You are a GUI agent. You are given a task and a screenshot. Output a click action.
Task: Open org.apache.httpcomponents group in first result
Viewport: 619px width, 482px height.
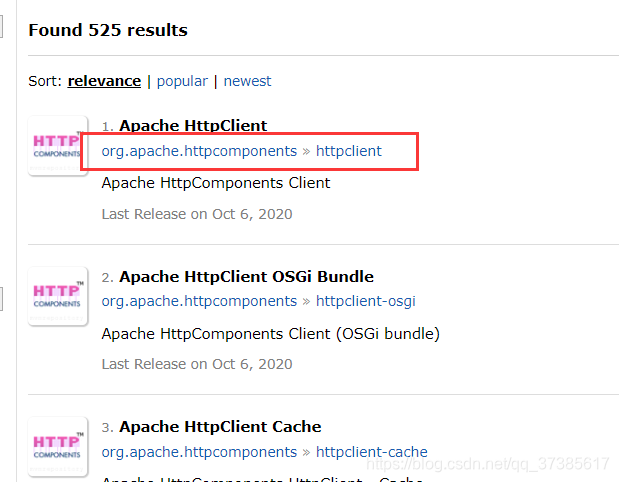[199, 151]
